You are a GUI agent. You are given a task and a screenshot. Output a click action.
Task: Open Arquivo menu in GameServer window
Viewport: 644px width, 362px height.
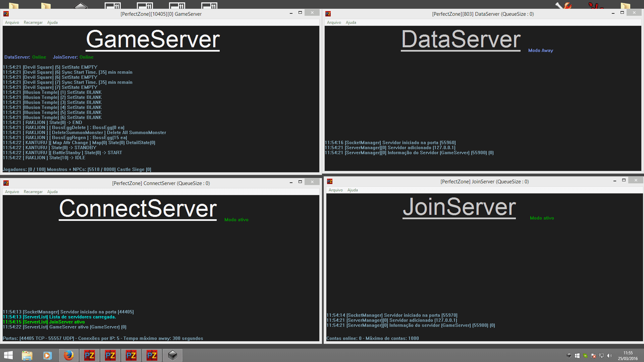click(12, 22)
